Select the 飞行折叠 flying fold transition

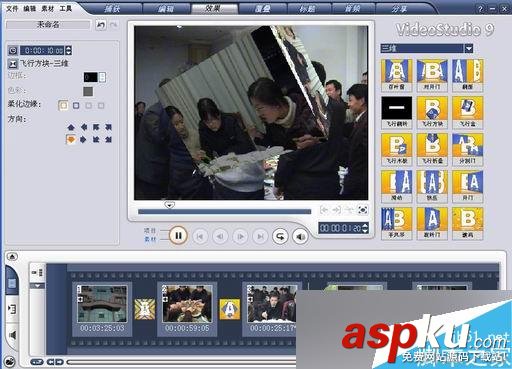coord(432,149)
